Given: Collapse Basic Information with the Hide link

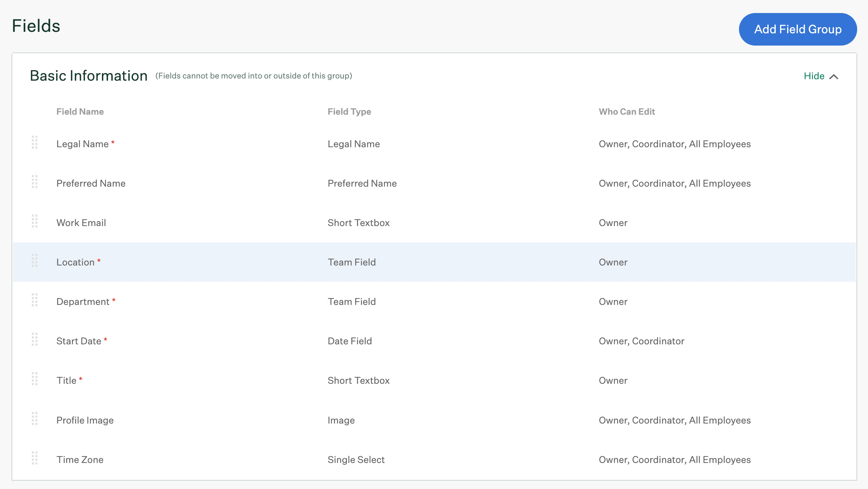Looking at the screenshot, I should (x=814, y=76).
